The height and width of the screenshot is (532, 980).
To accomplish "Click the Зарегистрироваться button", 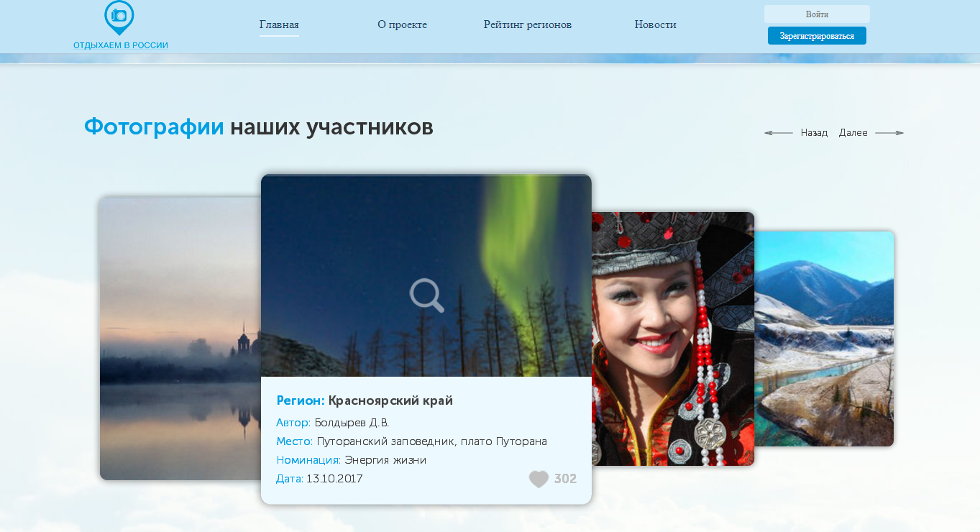I will (817, 36).
